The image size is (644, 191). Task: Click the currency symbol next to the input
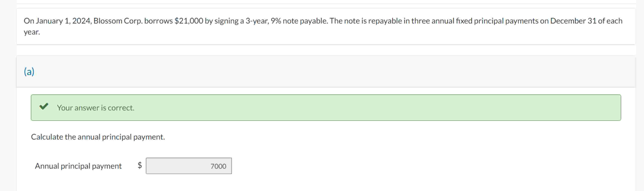tap(140, 166)
